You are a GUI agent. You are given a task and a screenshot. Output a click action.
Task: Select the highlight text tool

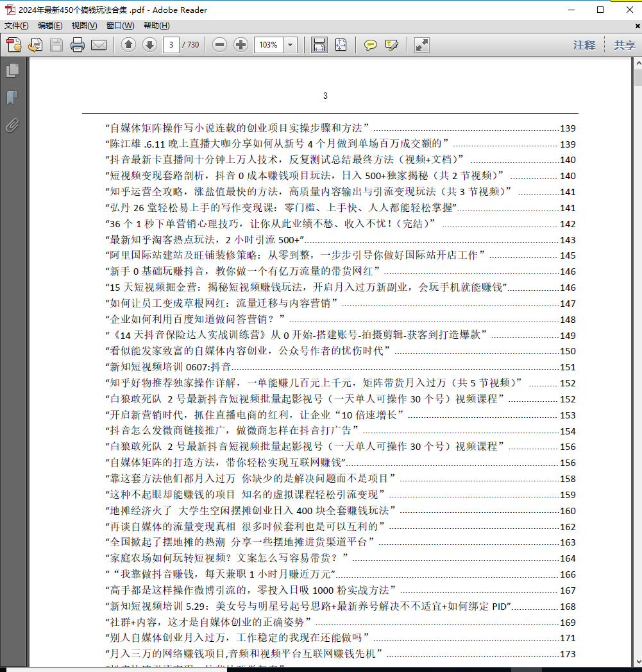pos(391,45)
